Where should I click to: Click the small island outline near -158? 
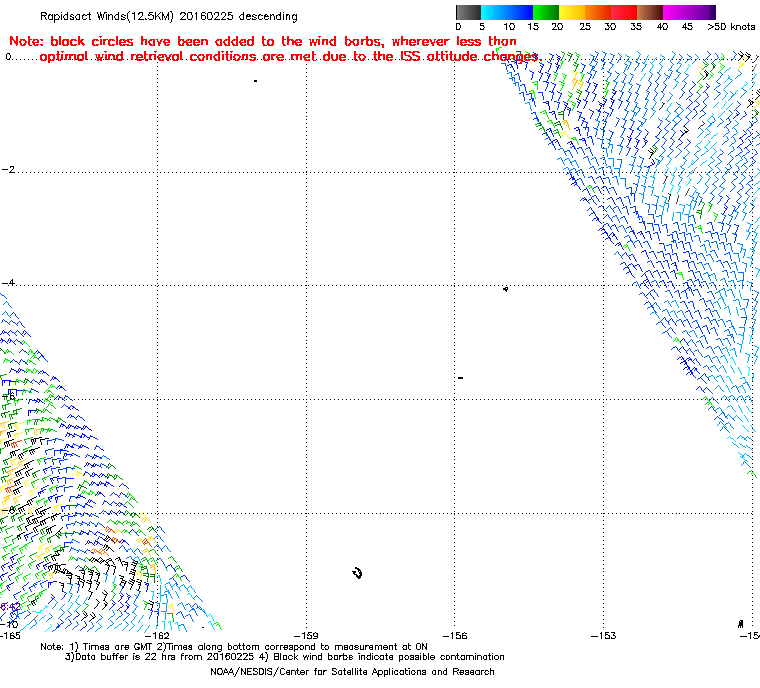pyautogui.click(x=358, y=573)
